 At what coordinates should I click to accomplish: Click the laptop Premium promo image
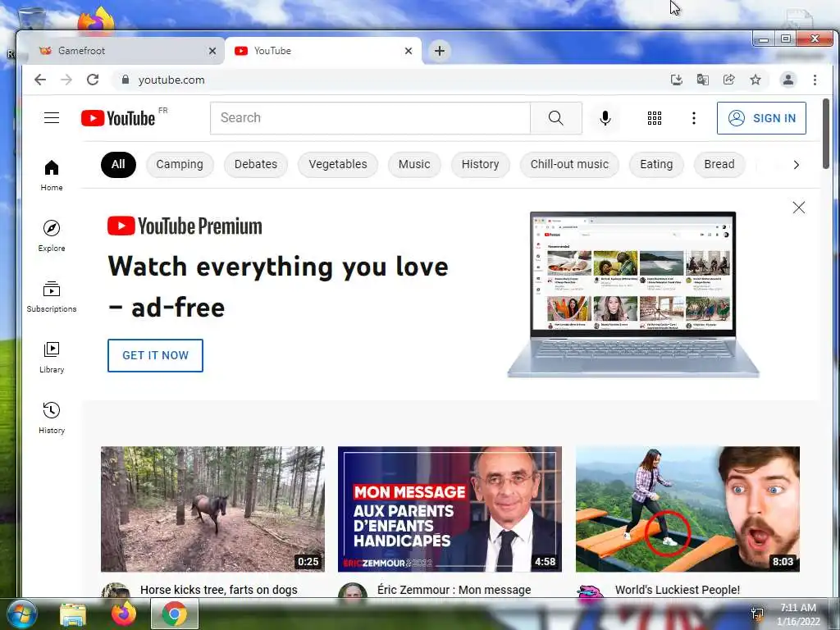click(x=633, y=294)
